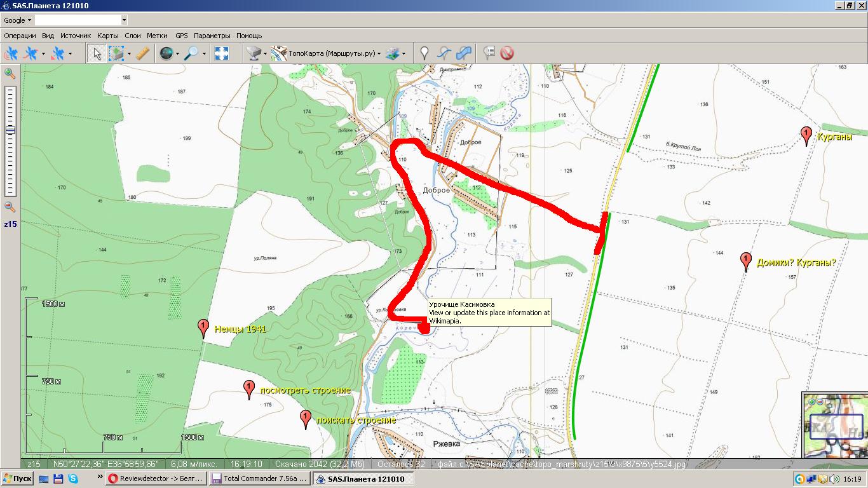This screenshot has height=488, width=868.
Task: Click the zoom out magnifier icon
Action: point(10,207)
